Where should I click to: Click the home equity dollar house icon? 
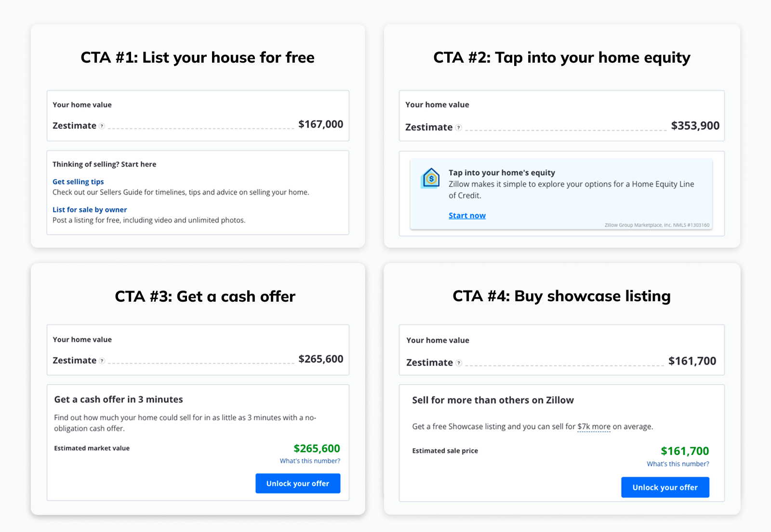(430, 178)
